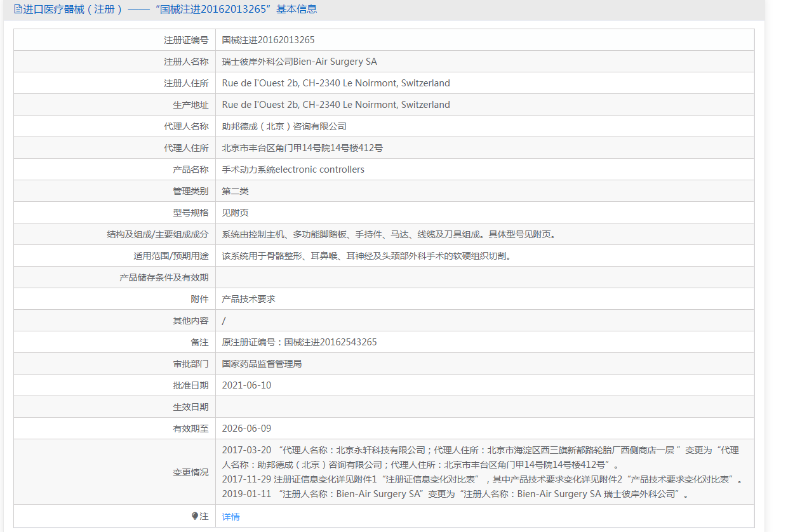
Task: Select the approval date 2021-06-10
Action: pyautogui.click(x=246, y=385)
